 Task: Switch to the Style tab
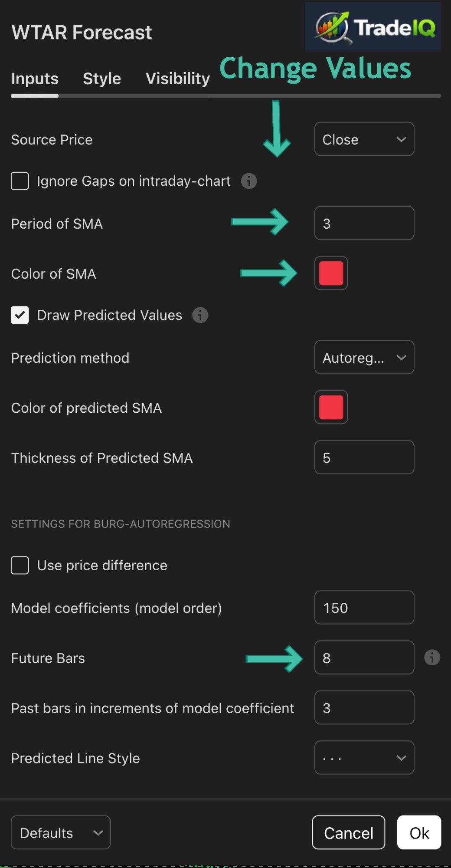(x=102, y=79)
